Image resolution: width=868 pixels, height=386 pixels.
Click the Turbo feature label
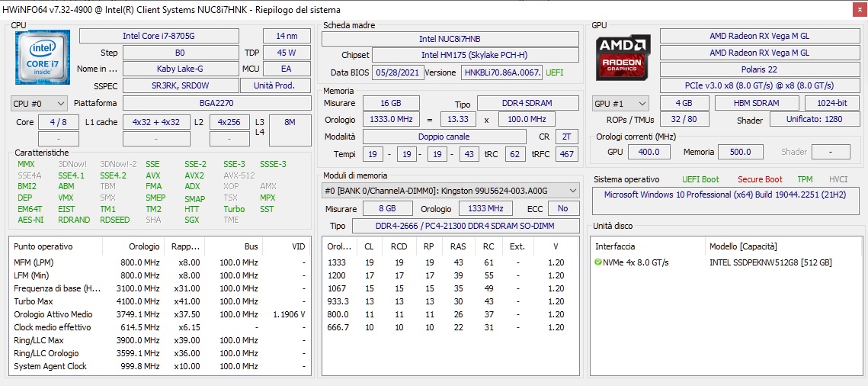pos(234,209)
